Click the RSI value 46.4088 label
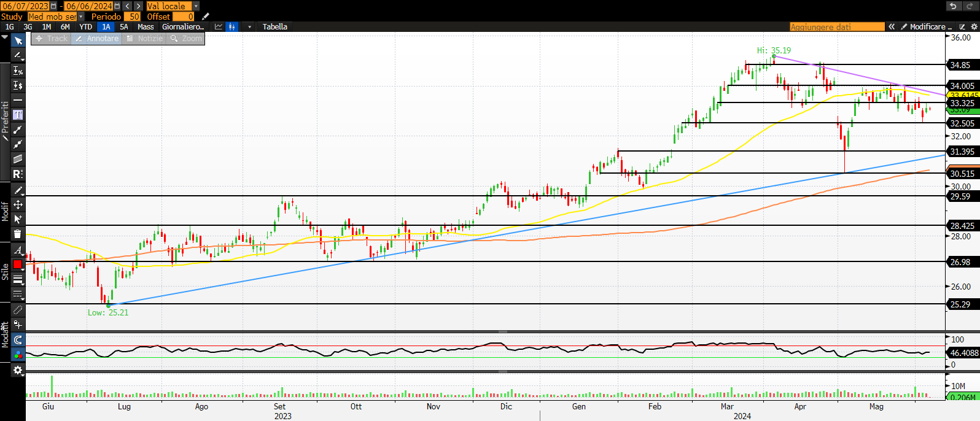 click(x=963, y=353)
